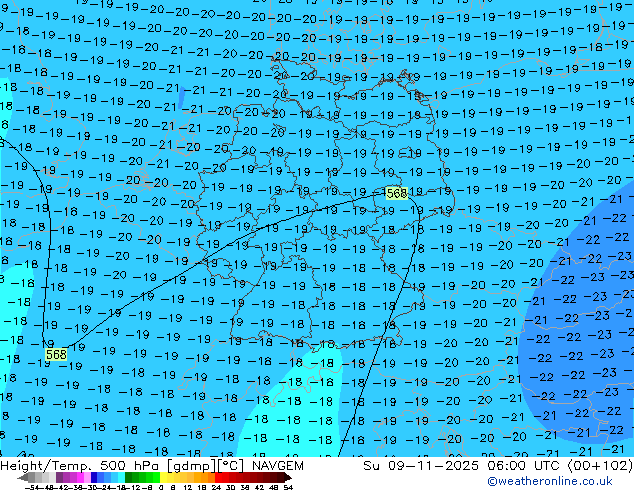Click the temperature color scale legend bar
Screen dimensions: 634x490
[x=154, y=478]
